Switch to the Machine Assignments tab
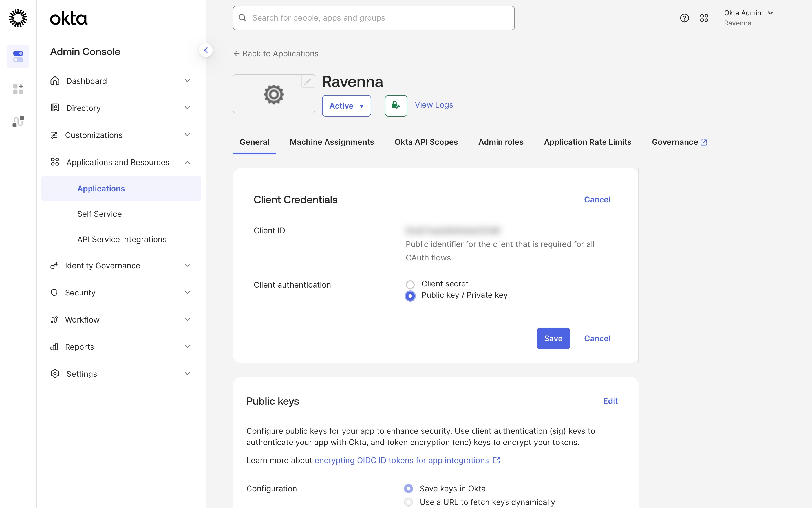The width and height of the screenshot is (812, 508). click(x=332, y=142)
